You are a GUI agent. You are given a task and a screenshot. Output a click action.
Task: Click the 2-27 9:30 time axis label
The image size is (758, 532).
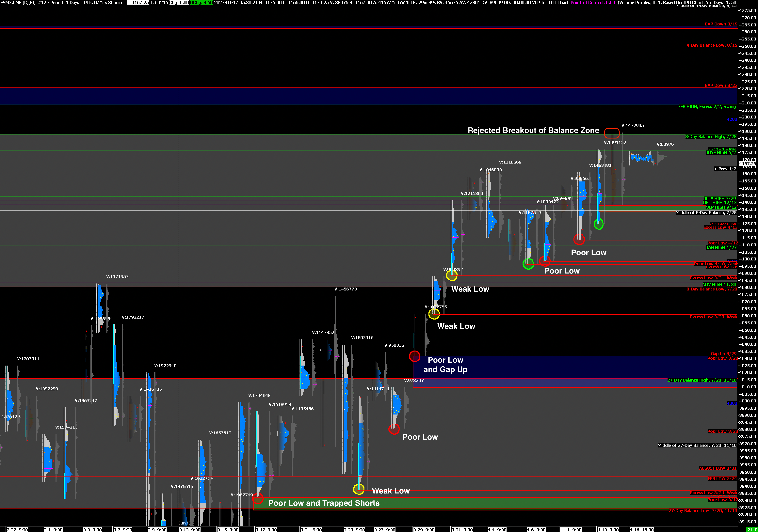coord(17,530)
